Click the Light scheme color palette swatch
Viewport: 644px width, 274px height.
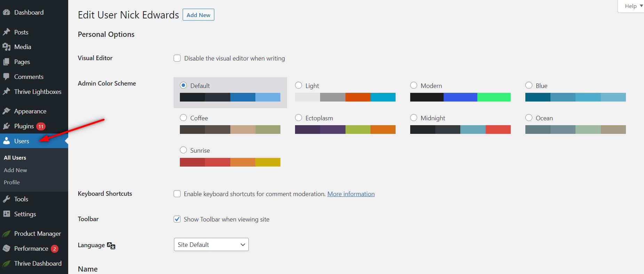[345, 97]
